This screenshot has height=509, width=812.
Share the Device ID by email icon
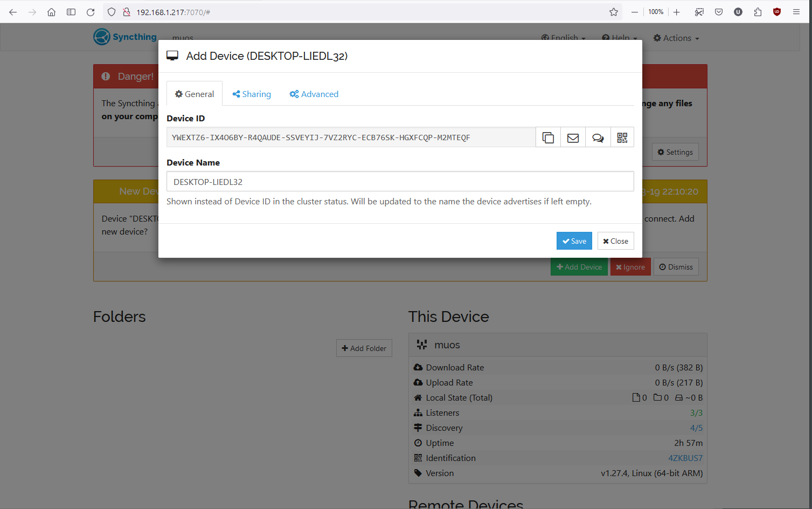[x=573, y=137]
